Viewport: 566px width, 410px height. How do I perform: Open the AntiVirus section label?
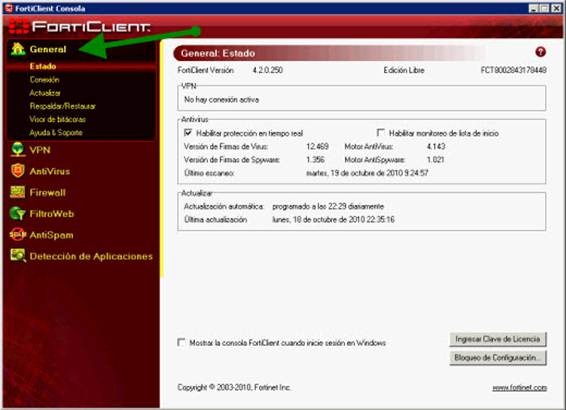[x=50, y=171]
